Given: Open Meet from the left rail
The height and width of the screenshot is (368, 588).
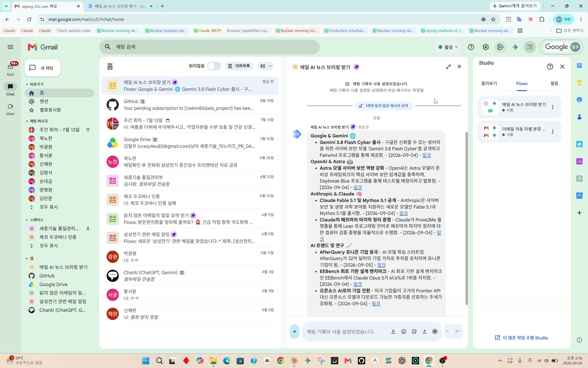Looking at the screenshot, I should click(10, 109).
